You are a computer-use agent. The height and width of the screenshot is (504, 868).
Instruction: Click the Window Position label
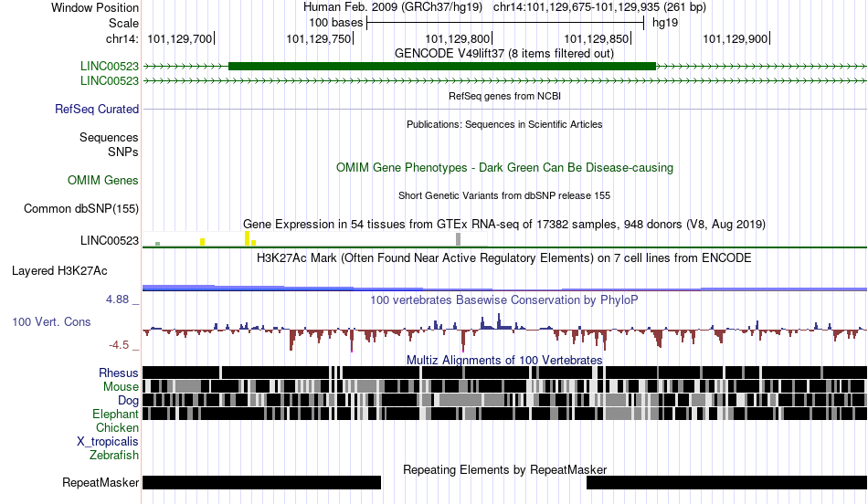tap(95, 7)
